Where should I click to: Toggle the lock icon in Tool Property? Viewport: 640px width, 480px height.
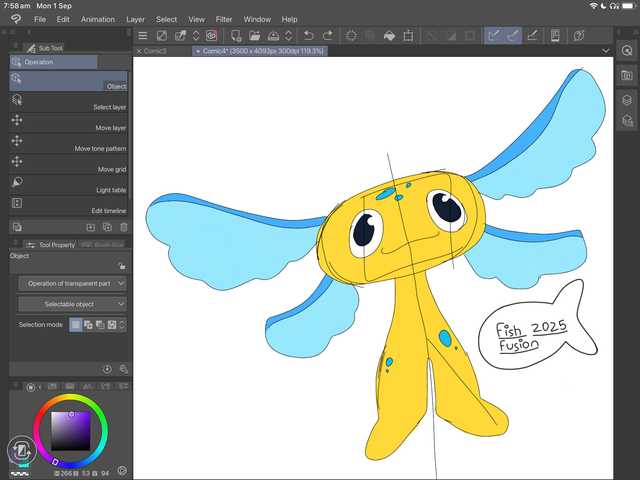pos(121,266)
